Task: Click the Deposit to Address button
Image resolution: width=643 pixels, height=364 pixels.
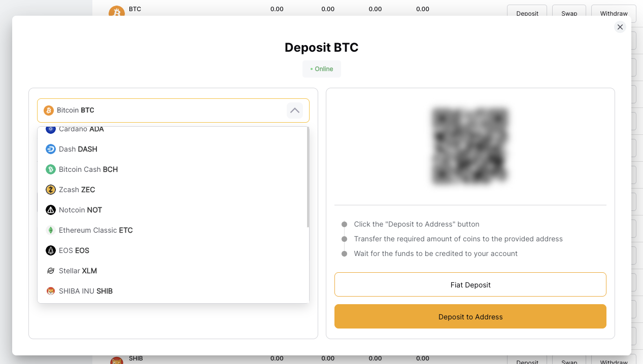Action: [x=470, y=316]
